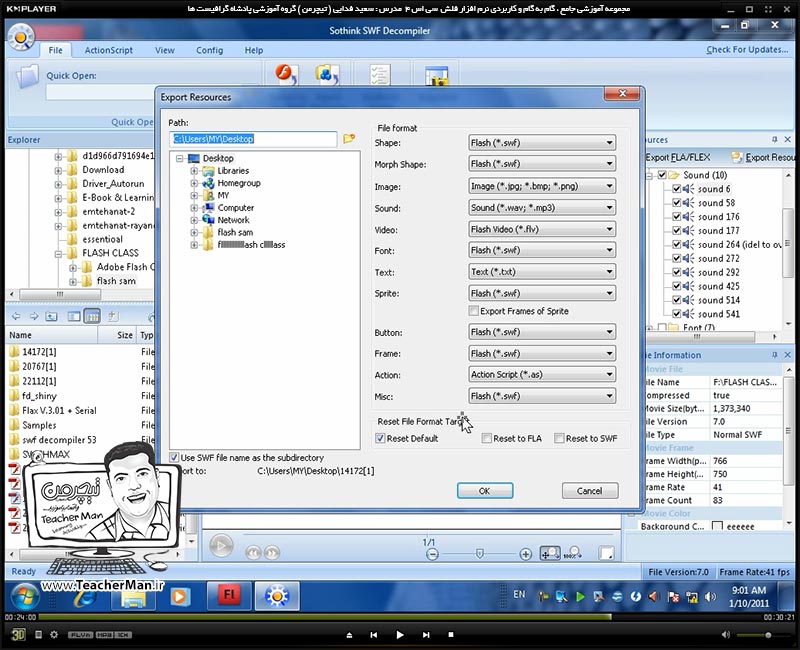Close the Export Resources dialog
Viewport: 800px width, 650px height.
tap(622, 93)
